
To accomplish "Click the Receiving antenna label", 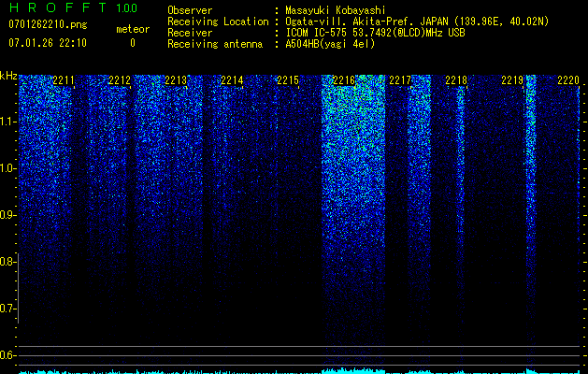I will click(x=215, y=44).
